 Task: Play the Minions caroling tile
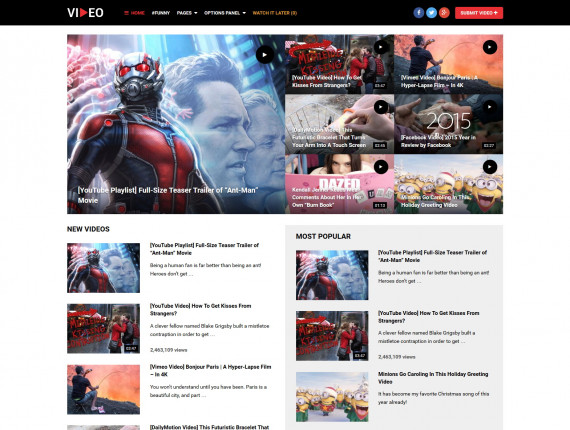pyautogui.click(x=490, y=167)
